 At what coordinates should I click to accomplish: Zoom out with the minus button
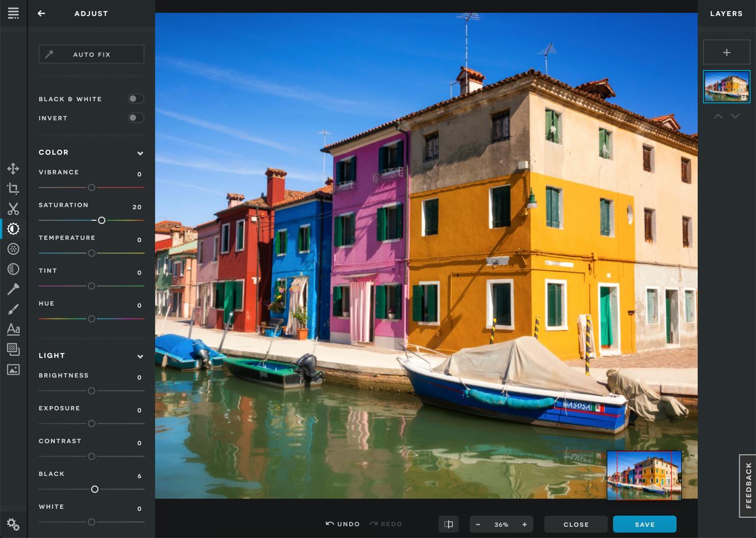coord(478,524)
